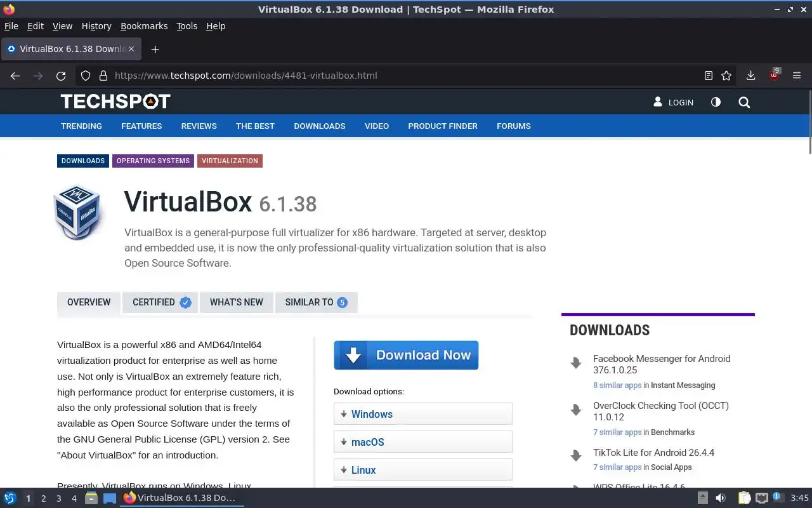This screenshot has height=508, width=812.
Task: Click the blue Download Now button
Action: coord(406,355)
